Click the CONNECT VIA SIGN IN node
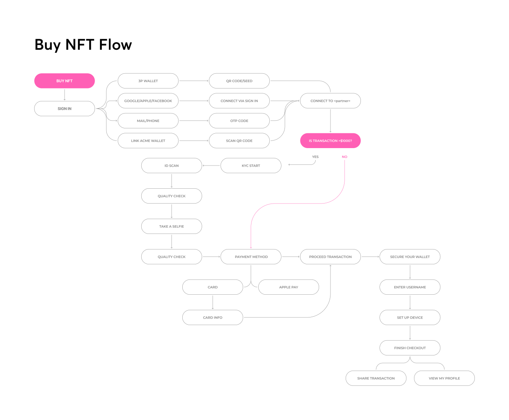Screen dimensions: 509x420 (239, 101)
